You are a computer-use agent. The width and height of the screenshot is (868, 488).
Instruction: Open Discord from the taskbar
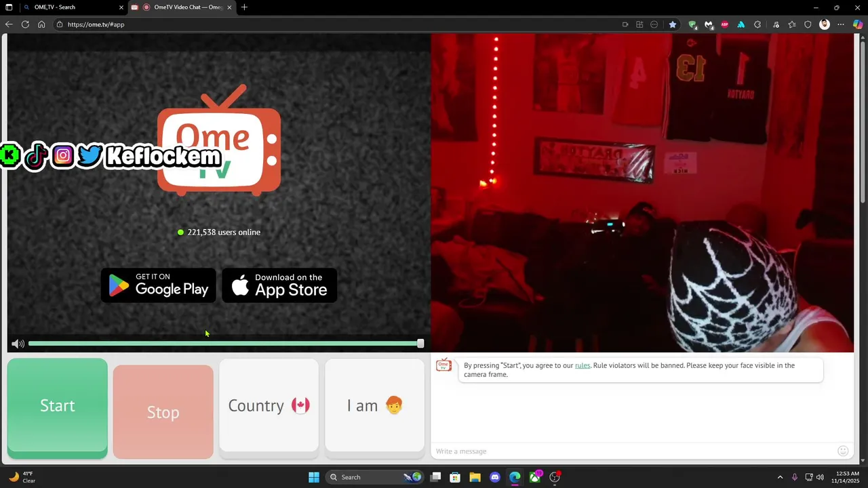pos(495,477)
